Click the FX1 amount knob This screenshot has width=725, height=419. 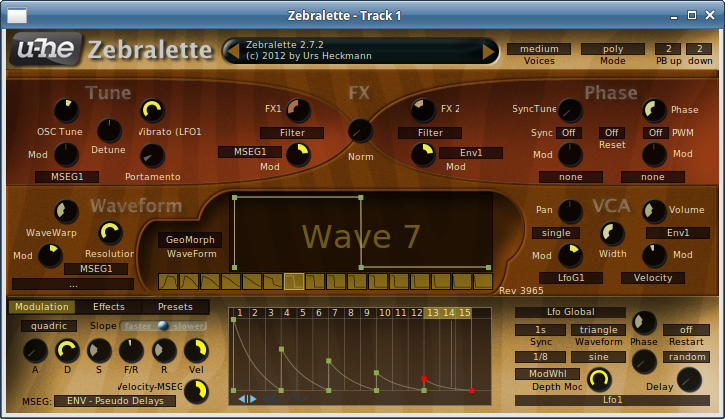coord(298,111)
